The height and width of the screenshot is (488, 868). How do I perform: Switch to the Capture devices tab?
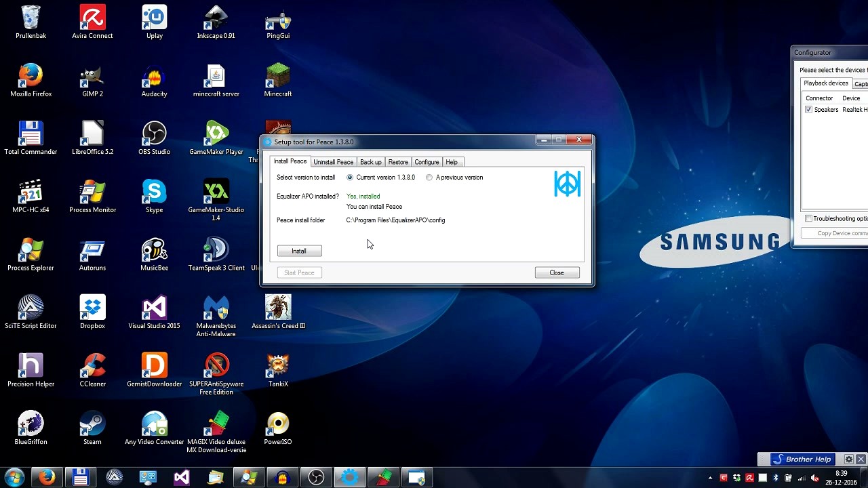(860, 83)
